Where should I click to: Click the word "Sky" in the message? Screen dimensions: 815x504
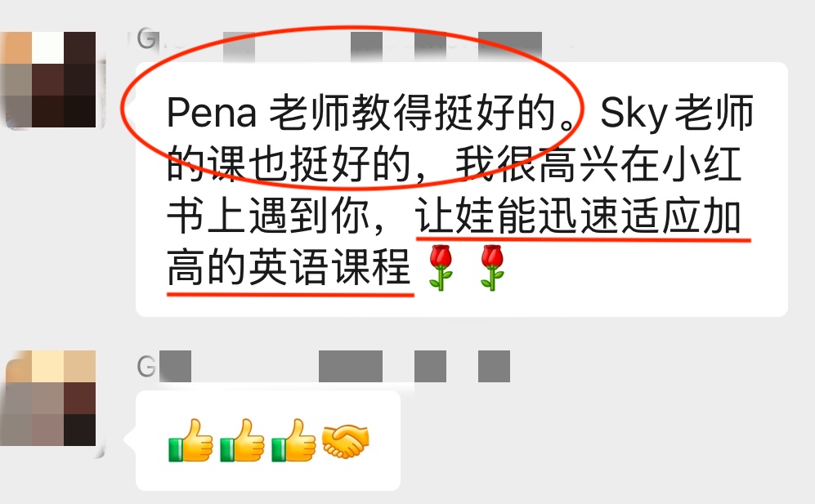(634, 114)
